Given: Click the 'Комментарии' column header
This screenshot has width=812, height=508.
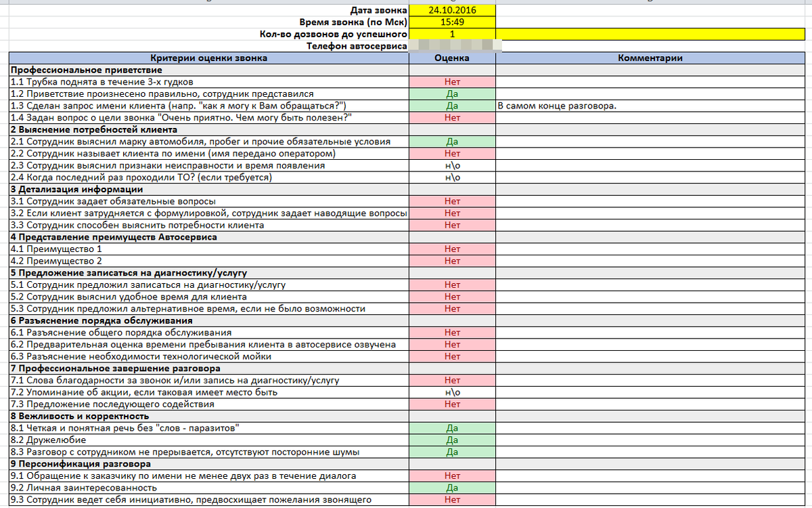Looking at the screenshot, I should coord(650,58).
